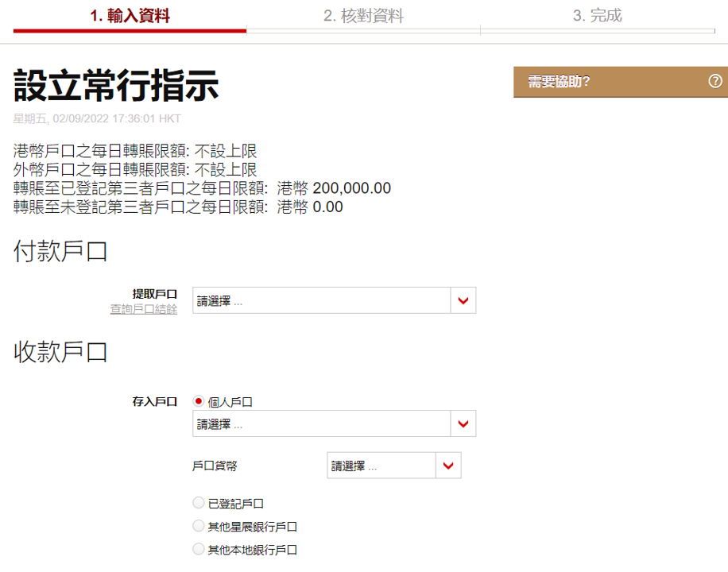Go to step 1. 輸入資料
The height and width of the screenshot is (572, 728).
coord(130,16)
